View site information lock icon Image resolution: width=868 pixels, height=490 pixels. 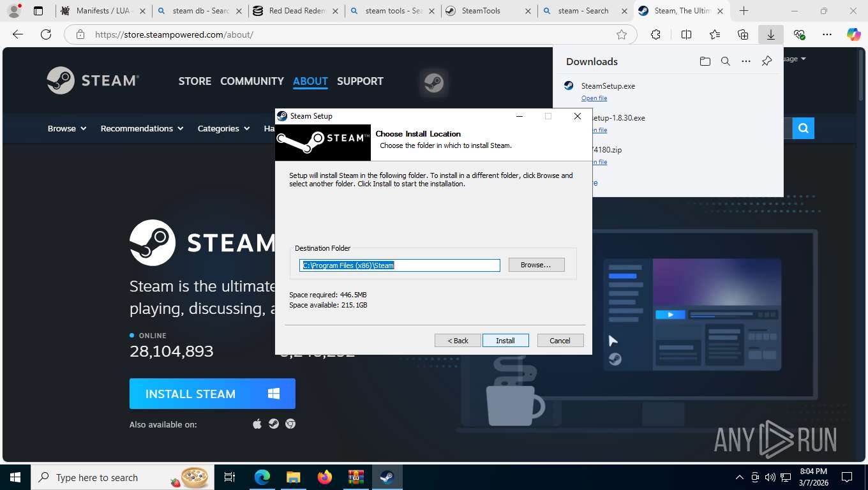pos(80,34)
